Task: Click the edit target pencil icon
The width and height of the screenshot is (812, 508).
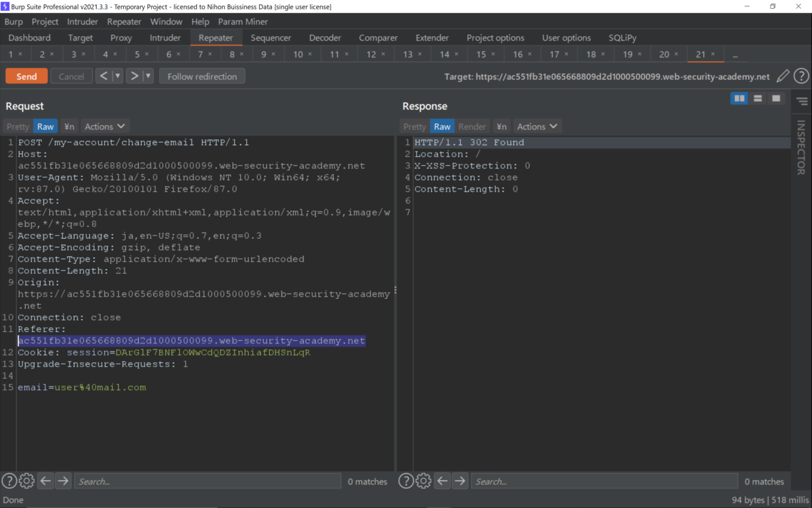Action: pyautogui.click(x=783, y=77)
